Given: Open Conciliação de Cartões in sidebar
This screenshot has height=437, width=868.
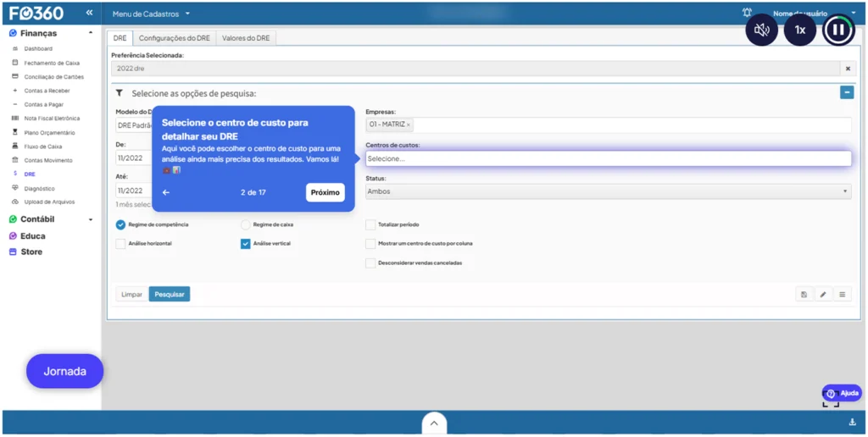Looking at the screenshot, I should (x=53, y=77).
